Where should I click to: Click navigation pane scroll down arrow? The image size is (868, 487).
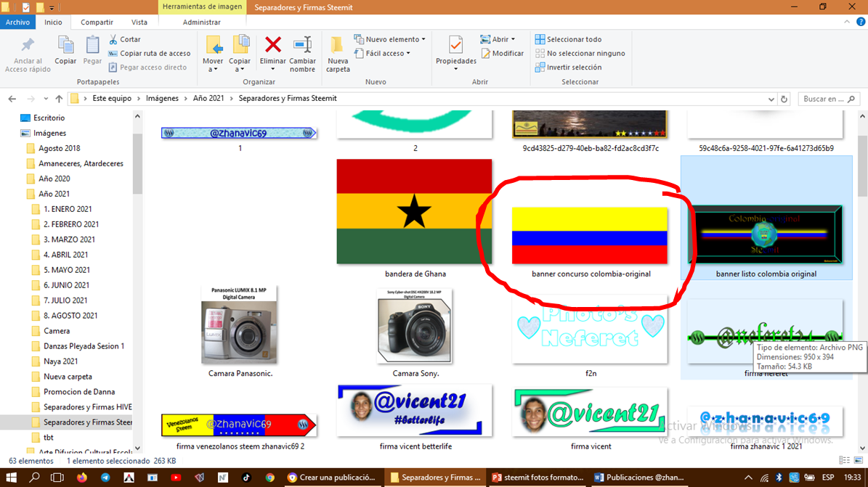[137, 449]
